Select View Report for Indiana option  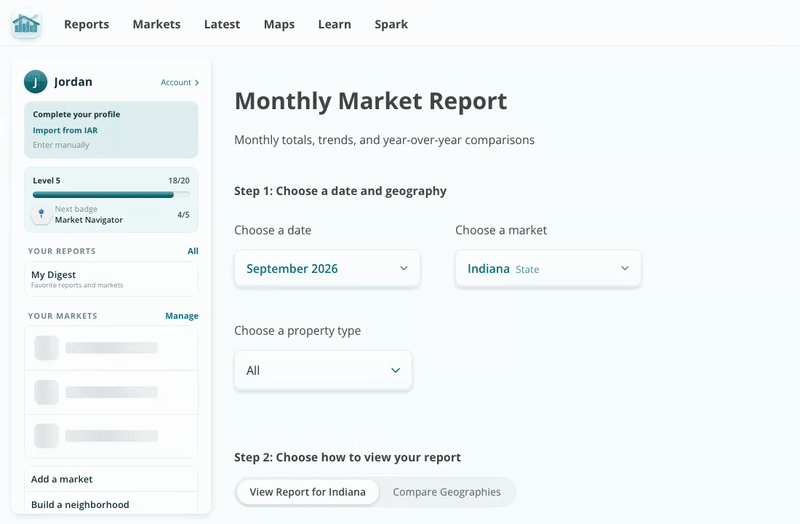pos(308,492)
